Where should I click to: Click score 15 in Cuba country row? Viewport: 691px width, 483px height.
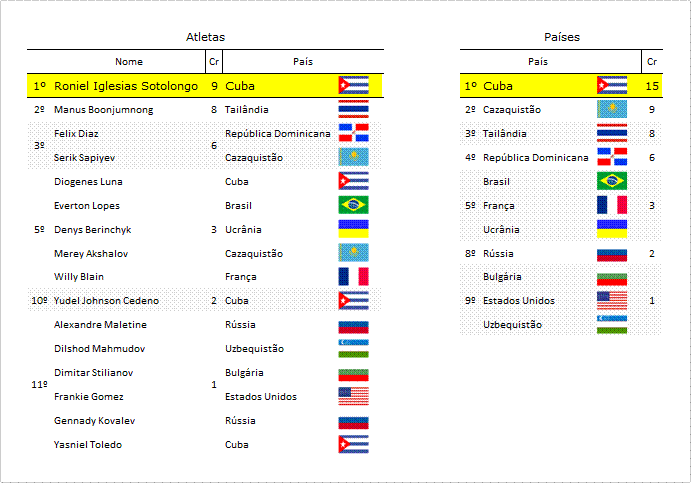coord(652,86)
